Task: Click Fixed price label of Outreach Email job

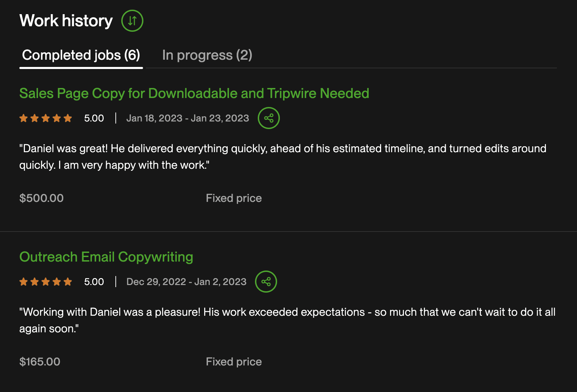Action: pyautogui.click(x=234, y=361)
